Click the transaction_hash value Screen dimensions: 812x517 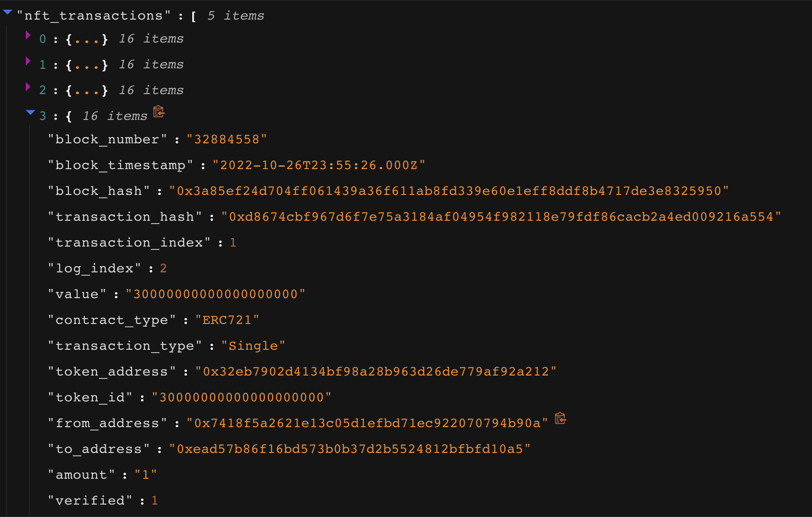pyautogui.click(x=501, y=217)
